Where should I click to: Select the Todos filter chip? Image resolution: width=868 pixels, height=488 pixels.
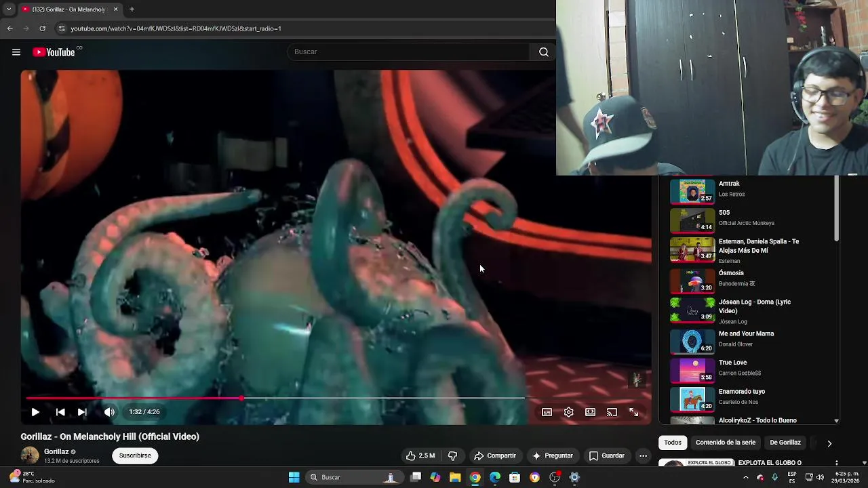tap(673, 443)
